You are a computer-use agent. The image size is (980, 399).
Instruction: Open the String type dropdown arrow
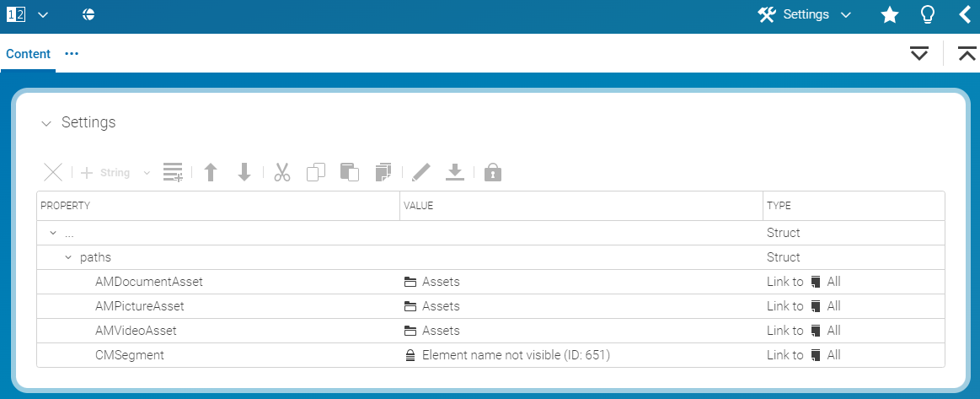point(147,173)
